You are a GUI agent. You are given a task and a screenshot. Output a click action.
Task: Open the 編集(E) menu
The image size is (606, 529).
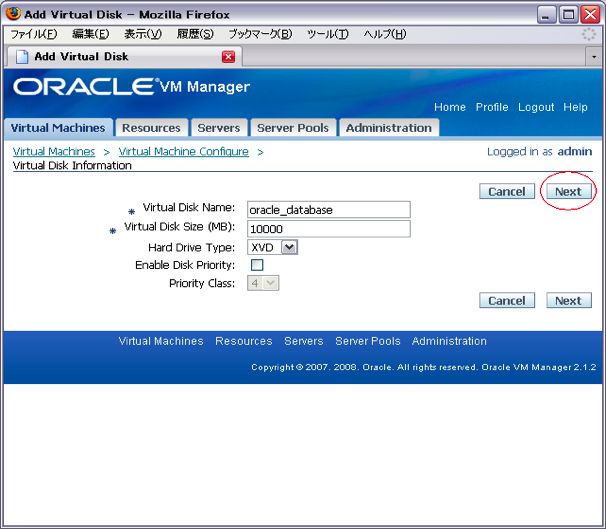(x=91, y=34)
